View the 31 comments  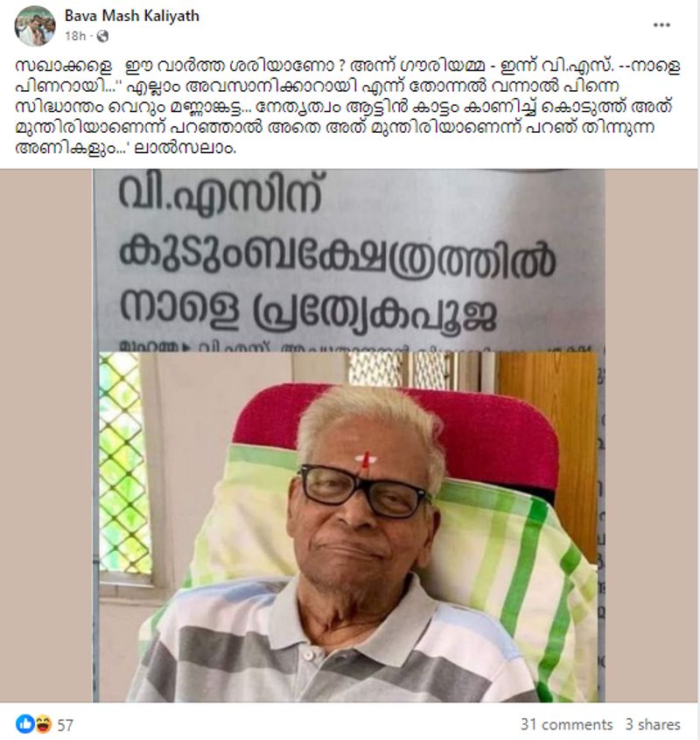click(566, 724)
